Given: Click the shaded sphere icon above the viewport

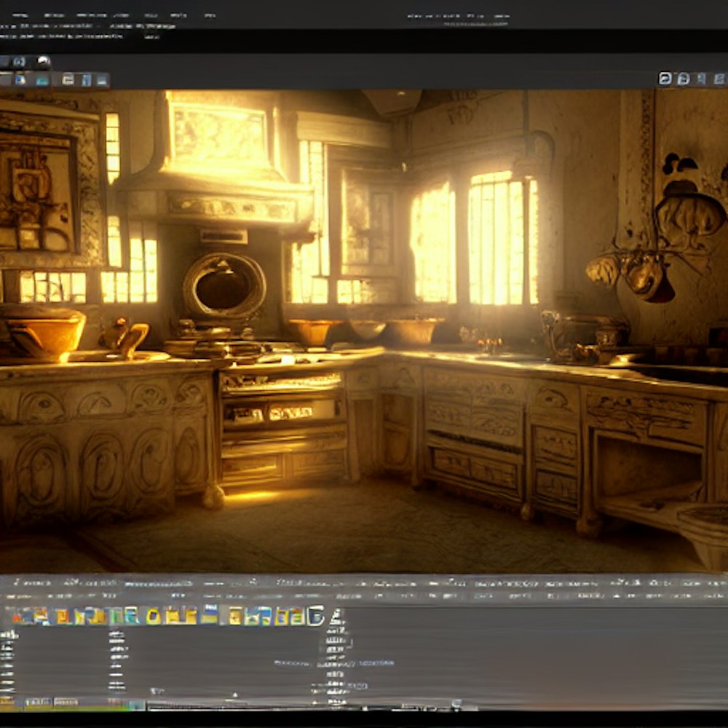Looking at the screenshot, I should coord(44,62).
